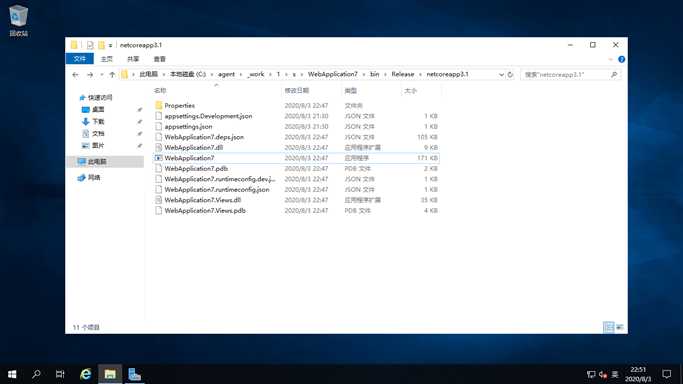Viewport: 683px width, 384px height.
Task: Click the WebApplication7.Views.dll file icon
Action: 159,200
